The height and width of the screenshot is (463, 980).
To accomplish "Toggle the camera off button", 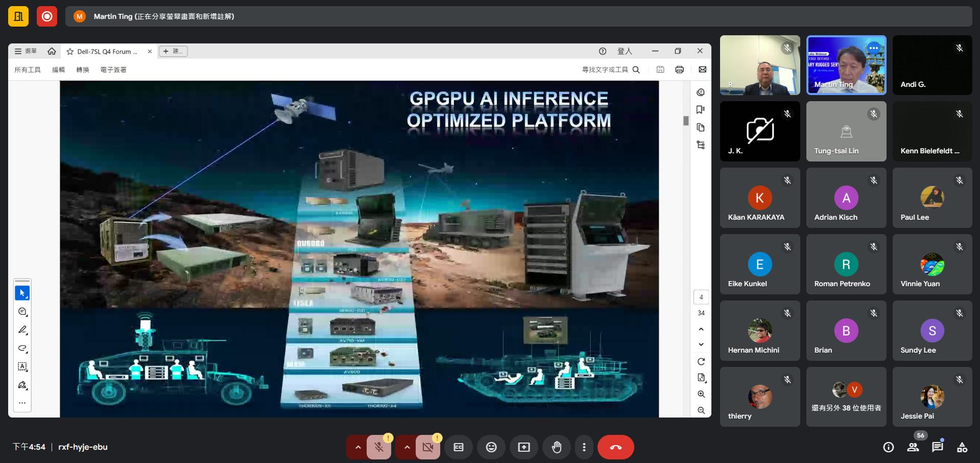I will (428, 447).
